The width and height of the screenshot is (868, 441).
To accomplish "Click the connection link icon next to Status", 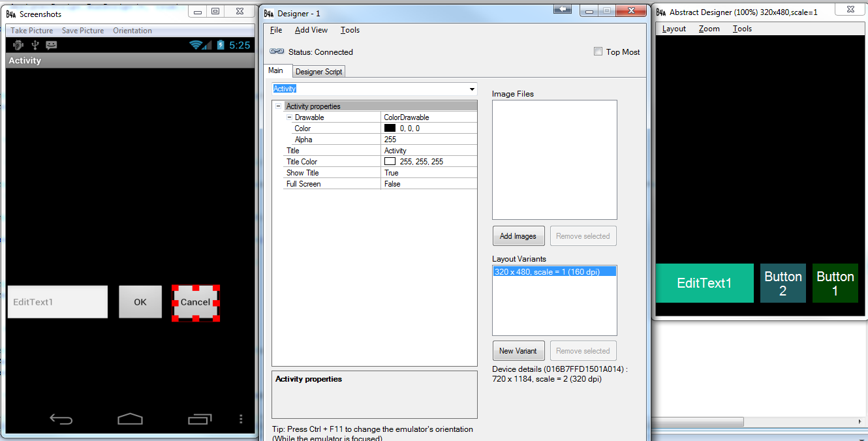I will pyautogui.click(x=277, y=52).
